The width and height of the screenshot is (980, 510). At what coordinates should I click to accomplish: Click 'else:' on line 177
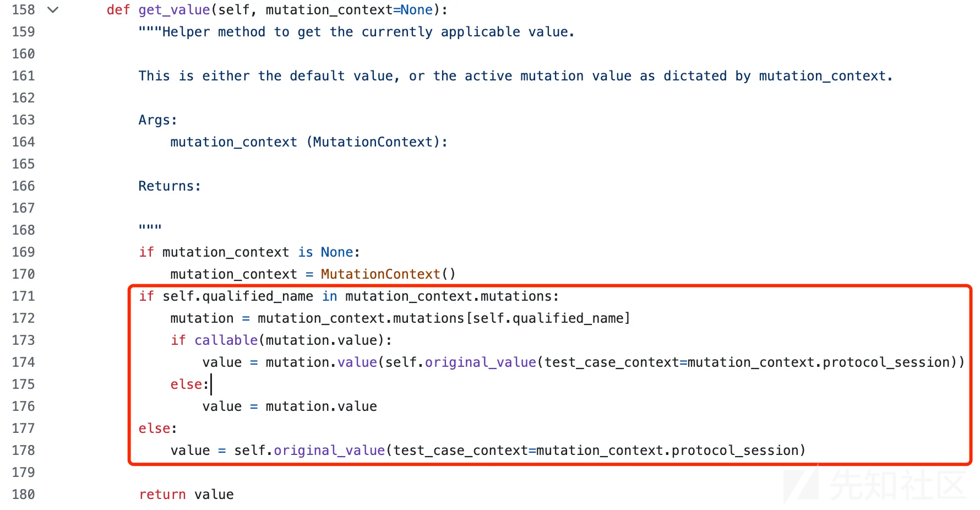pyautogui.click(x=157, y=428)
